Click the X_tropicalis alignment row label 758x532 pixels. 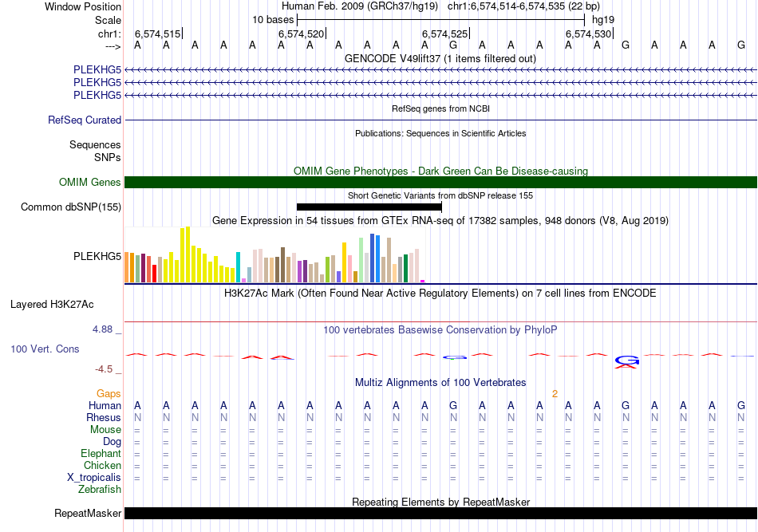pos(94,478)
